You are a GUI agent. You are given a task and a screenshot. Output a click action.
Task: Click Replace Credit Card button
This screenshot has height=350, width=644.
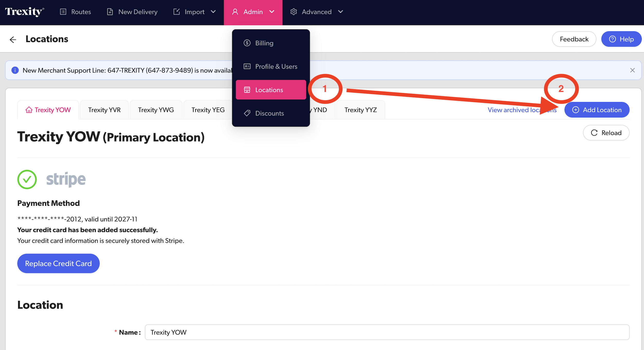point(58,263)
